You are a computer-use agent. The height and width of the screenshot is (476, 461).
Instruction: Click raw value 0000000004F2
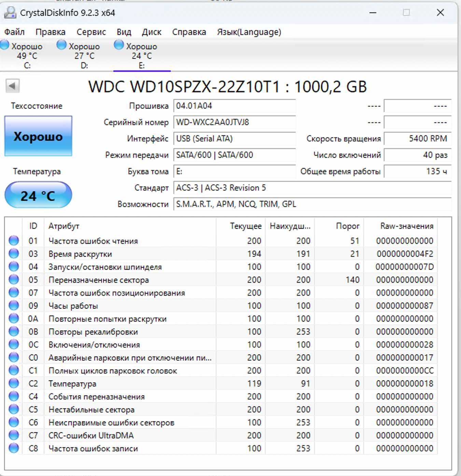click(405, 254)
